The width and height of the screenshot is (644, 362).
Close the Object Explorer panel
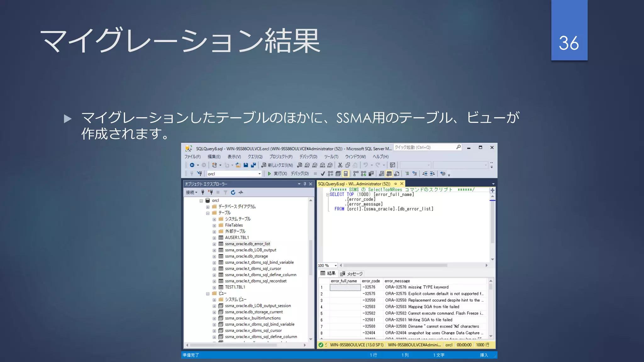pos(311,184)
